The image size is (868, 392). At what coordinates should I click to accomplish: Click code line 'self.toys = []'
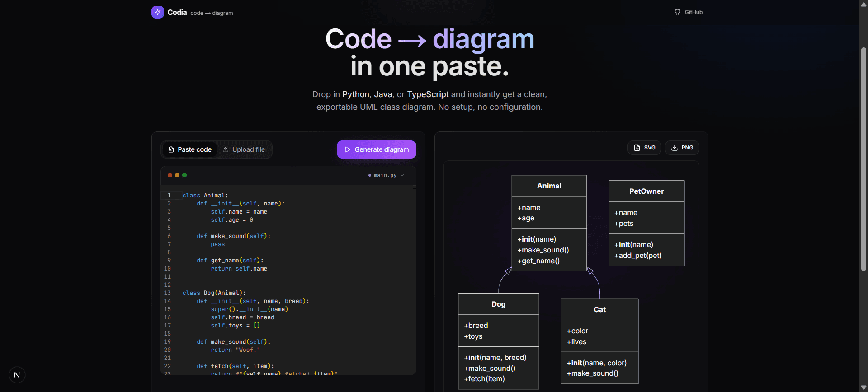point(235,326)
